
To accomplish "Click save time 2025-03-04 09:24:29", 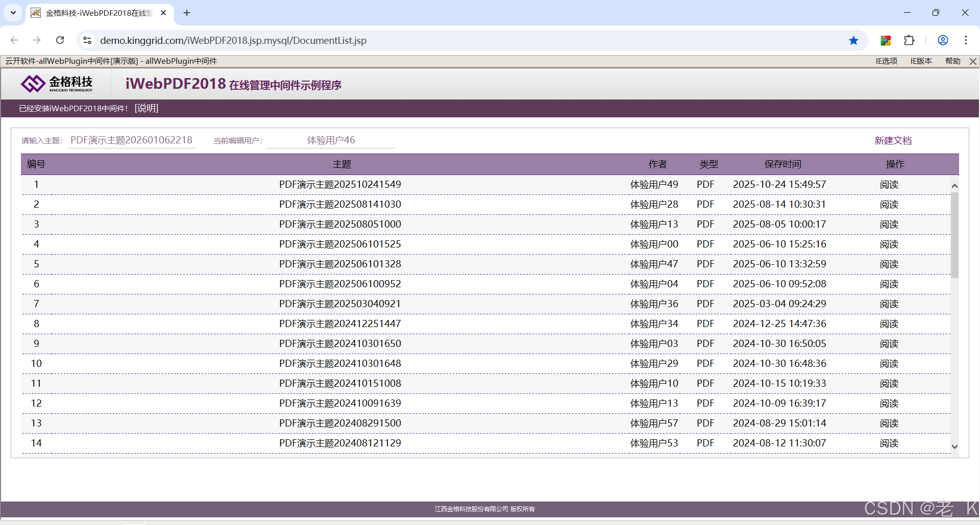I will click(779, 304).
